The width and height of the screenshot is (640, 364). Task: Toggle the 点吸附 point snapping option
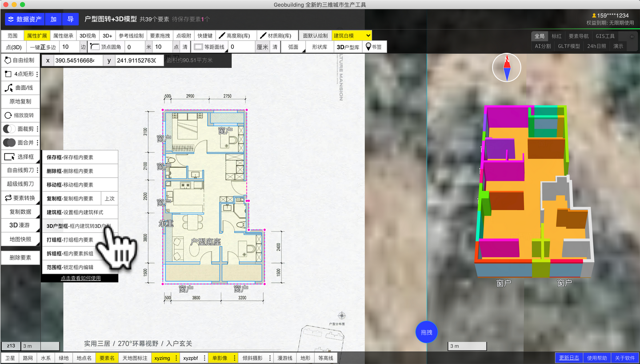click(184, 36)
